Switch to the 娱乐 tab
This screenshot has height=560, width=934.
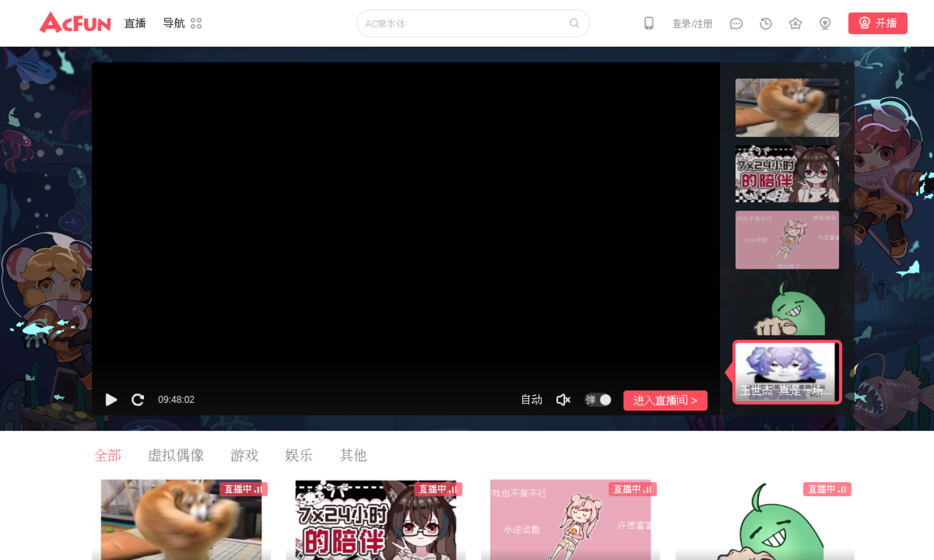coord(299,455)
